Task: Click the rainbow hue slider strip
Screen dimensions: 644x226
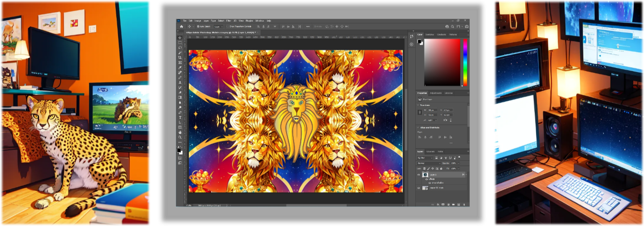Action: [x=465, y=62]
